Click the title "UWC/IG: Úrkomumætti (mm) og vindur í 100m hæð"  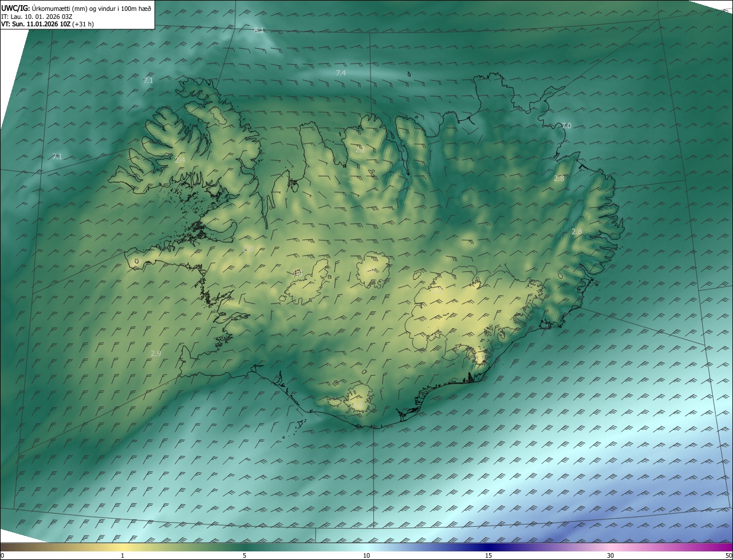click(76, 8)
